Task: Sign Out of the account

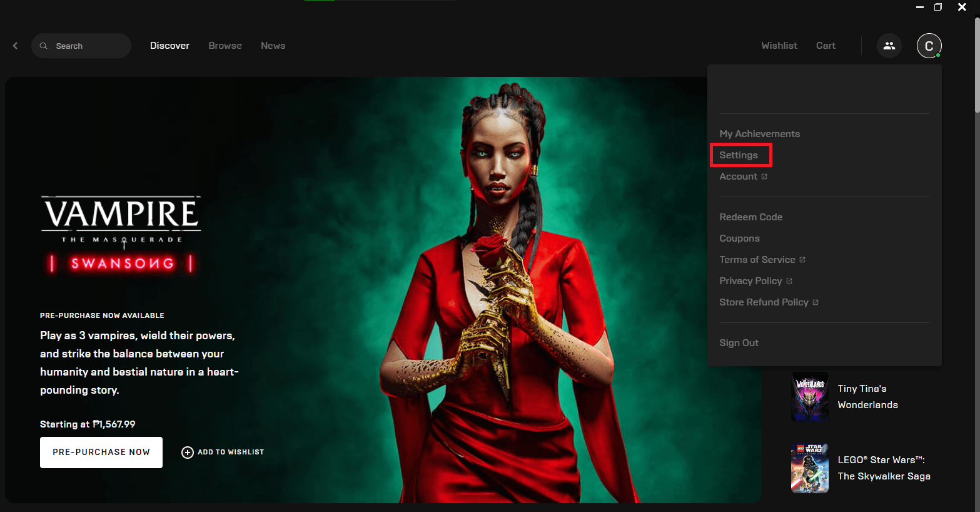Action: pyautogui.click(x=739, y=343)
